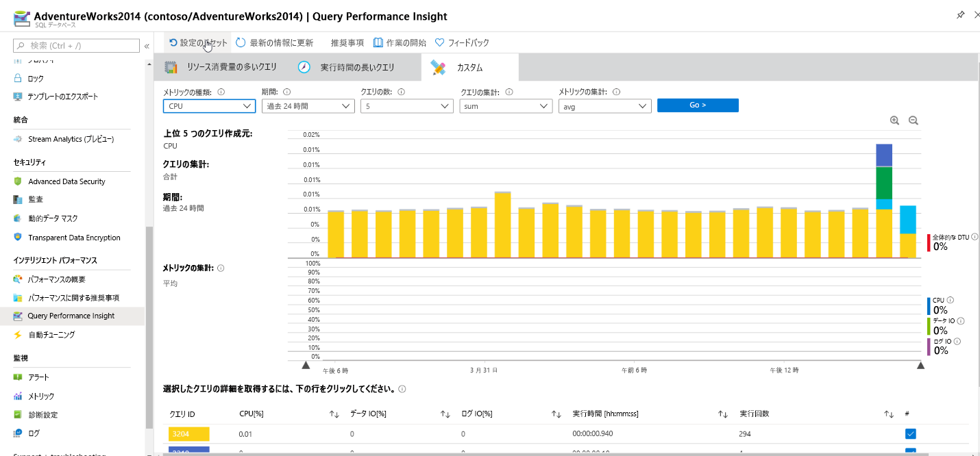This screenshot has width=980, height=456.
Task: Click 最新の情報に更新 label
Action: 281,42
